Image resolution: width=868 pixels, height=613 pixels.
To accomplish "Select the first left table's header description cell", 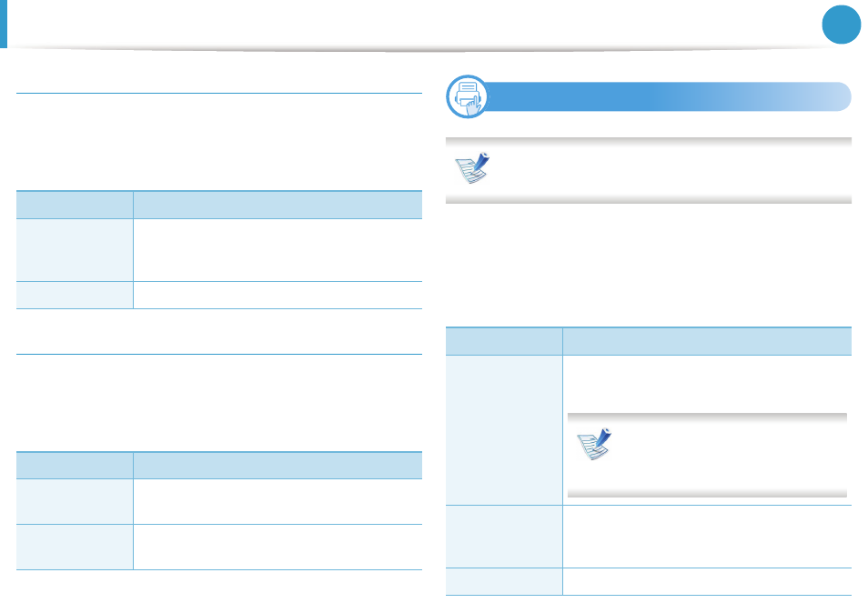I will click(x=278, y=205).
